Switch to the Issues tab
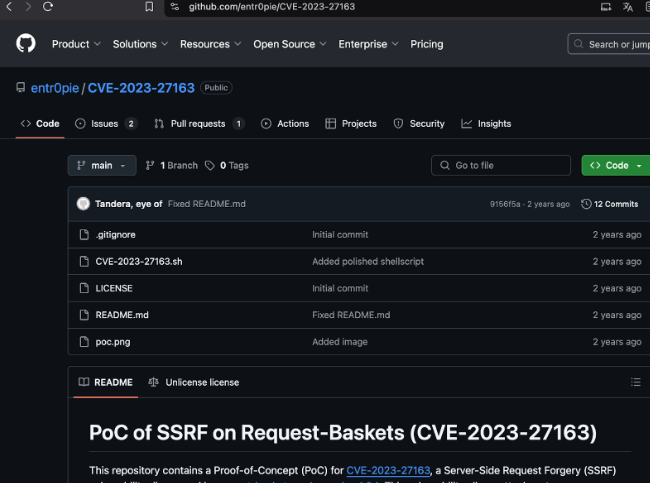The height and width of the screenshot is (483, 650). pos(106,124)
